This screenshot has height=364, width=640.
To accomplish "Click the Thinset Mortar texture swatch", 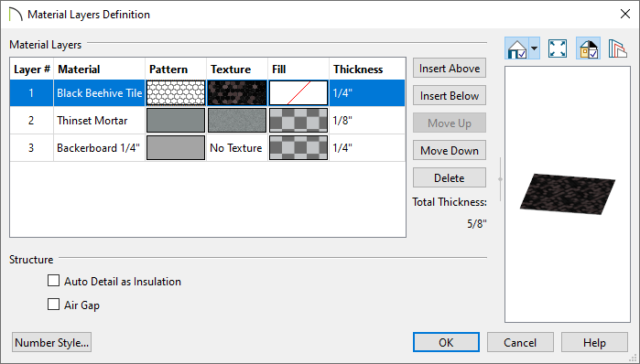I will point(237,120).
